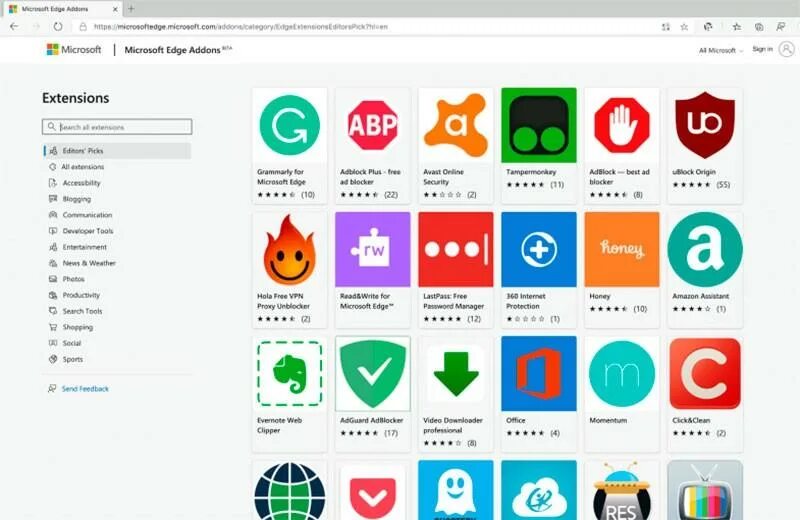
Task: Open the globe extension icon
Action: coord(289,491)
